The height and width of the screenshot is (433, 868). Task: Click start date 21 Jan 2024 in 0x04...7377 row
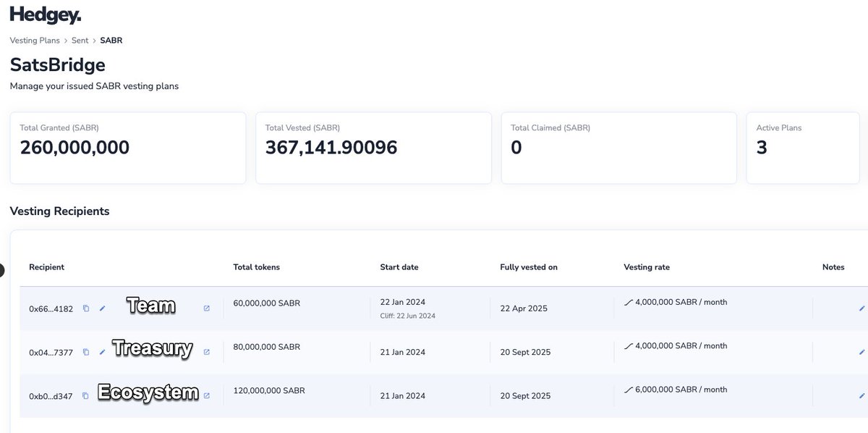[403, 352]
